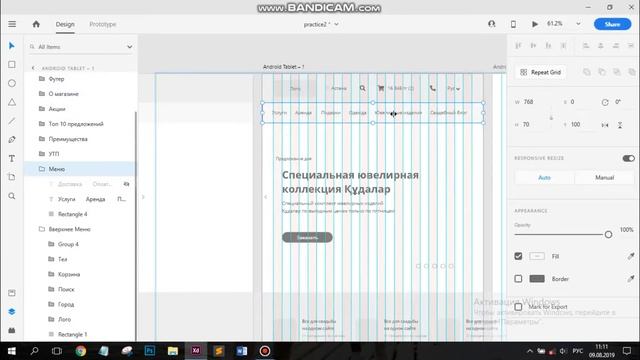Go back from Android Tablet – 1 layers

[x=33, y=68]
